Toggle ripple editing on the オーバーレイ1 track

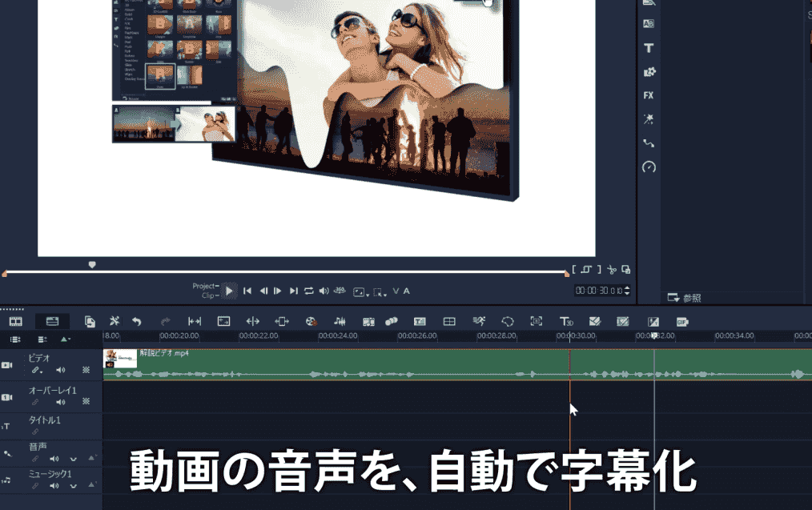[x=86, y=402]
